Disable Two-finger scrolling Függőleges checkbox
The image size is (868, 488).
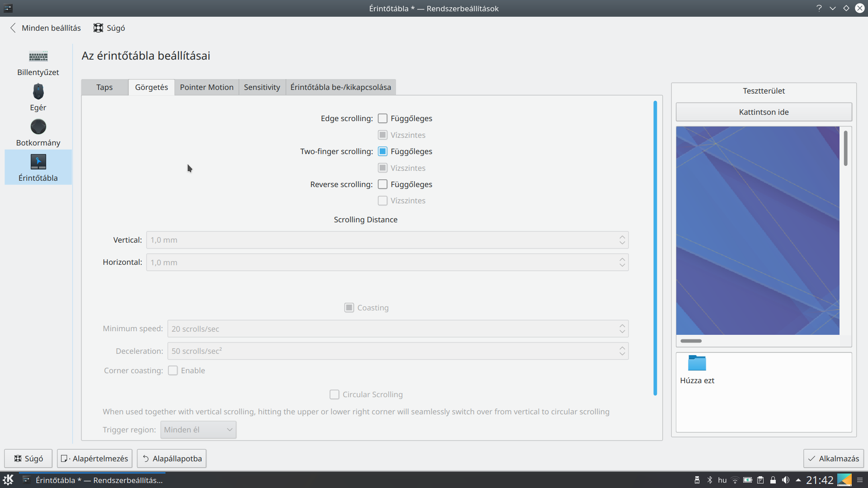pyautogui.click(x=382, y=151)
